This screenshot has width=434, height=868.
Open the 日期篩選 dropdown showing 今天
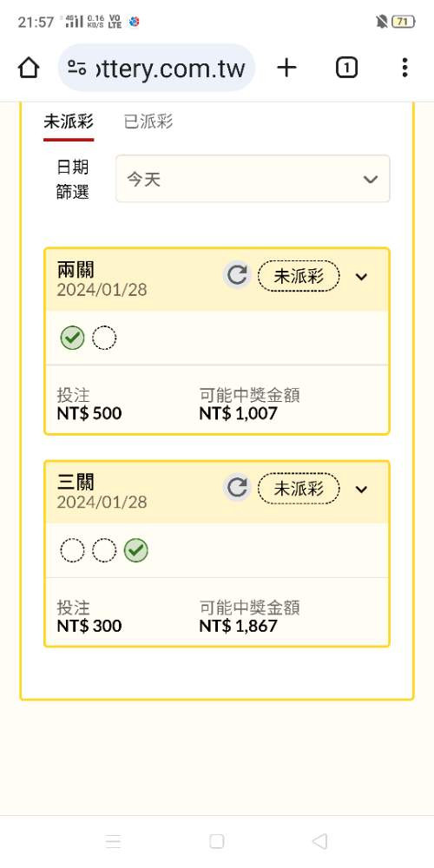(253, 179)
